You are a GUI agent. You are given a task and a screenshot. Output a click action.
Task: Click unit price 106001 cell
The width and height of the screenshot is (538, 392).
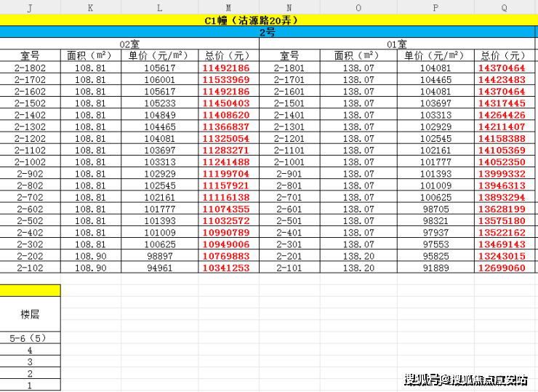[x=159, y=79]
